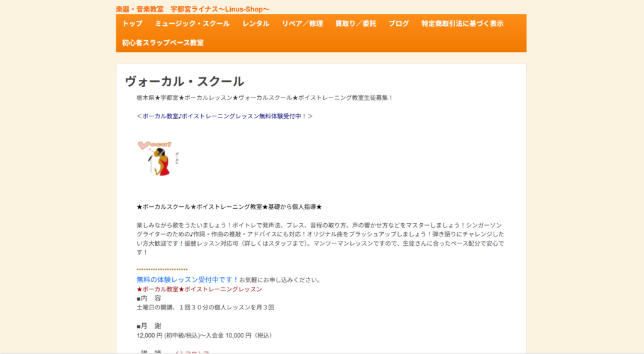This screenshot has height=354, width=644.
Task: Click the Vocal singer illustration
Action: pyautogui.click(x=158, y=158)
